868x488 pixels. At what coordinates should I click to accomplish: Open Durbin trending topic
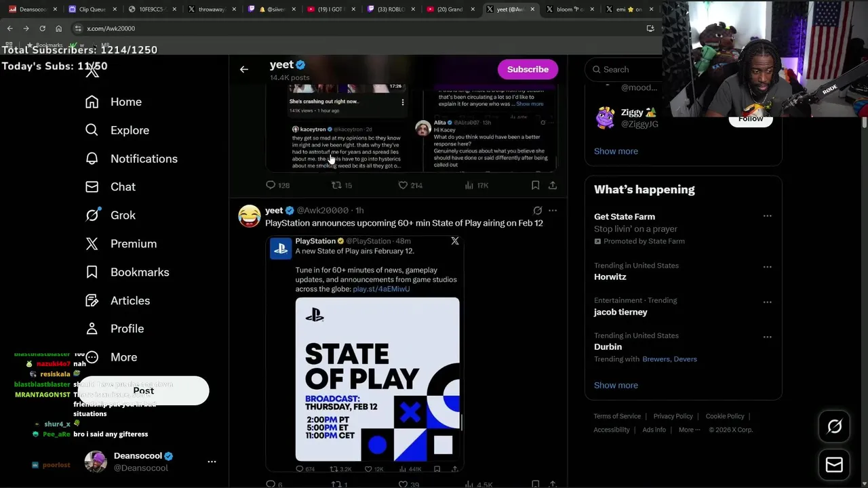click(608, 346)
